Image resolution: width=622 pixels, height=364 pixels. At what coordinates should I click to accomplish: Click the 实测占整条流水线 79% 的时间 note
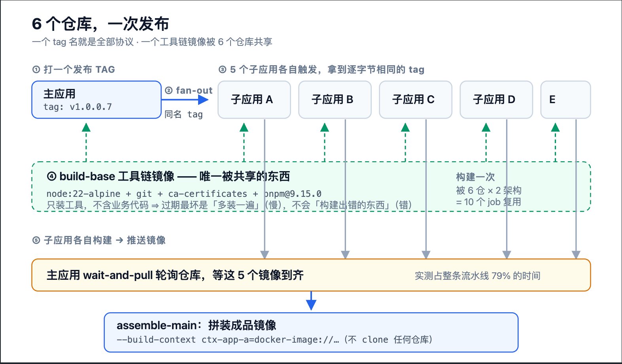[478, 276]
